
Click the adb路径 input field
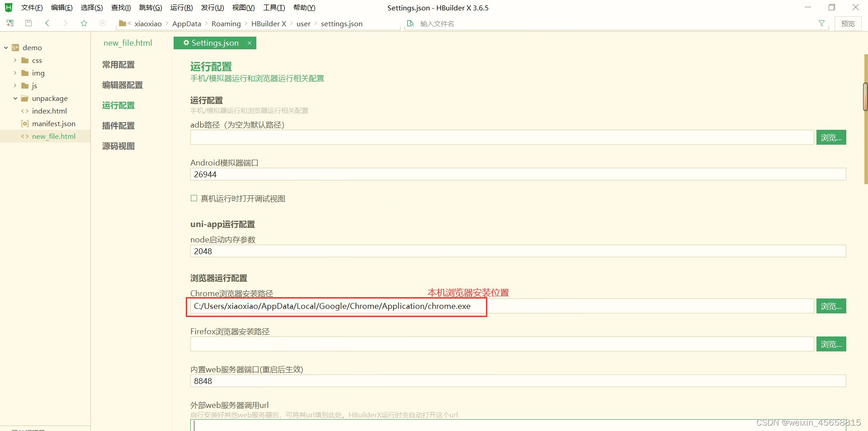[502, 137]
